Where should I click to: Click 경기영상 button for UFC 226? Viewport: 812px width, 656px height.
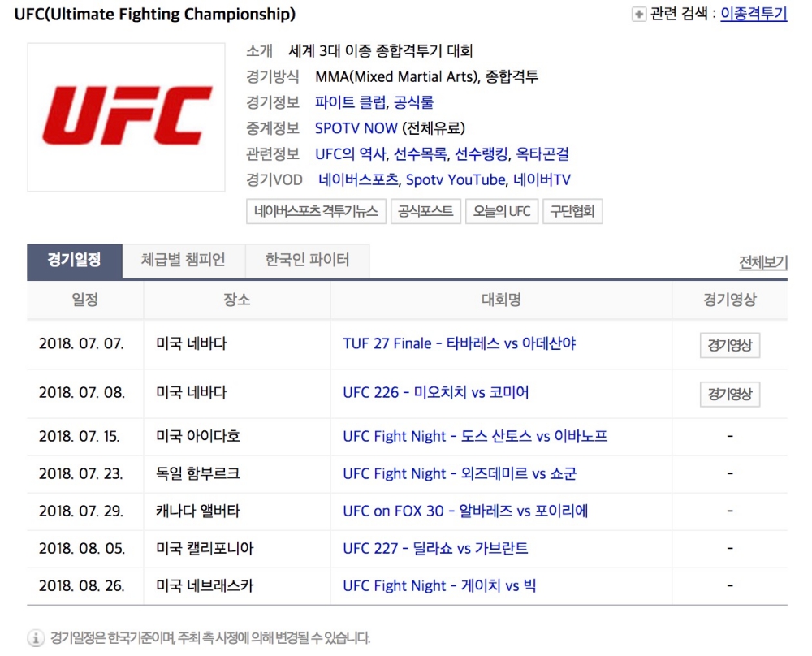730,394
